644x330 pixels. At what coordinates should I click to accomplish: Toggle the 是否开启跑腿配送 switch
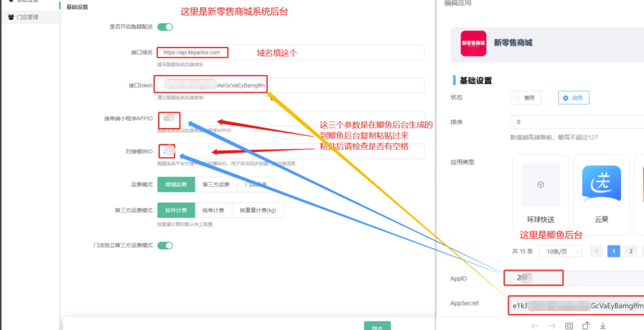click(x=165, y=27)
